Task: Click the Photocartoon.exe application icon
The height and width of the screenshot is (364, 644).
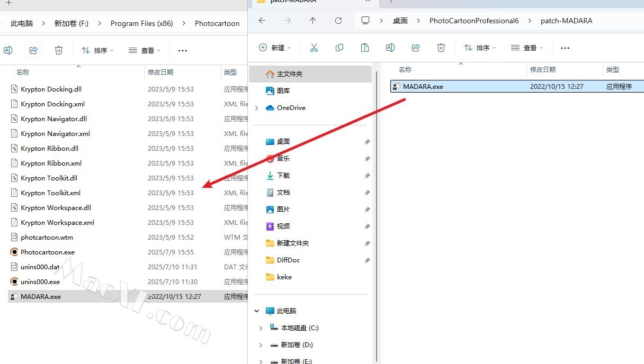Action: coord(14,252)
